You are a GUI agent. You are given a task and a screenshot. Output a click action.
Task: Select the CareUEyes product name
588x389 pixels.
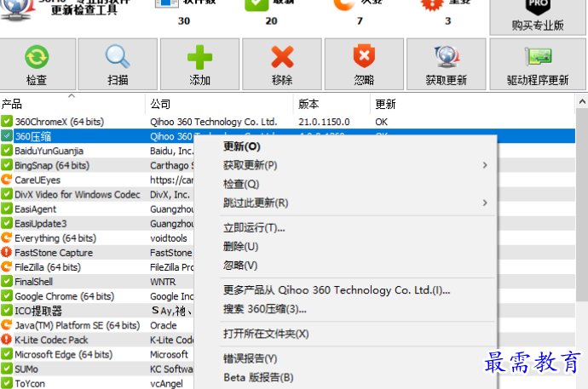[37, 180]
